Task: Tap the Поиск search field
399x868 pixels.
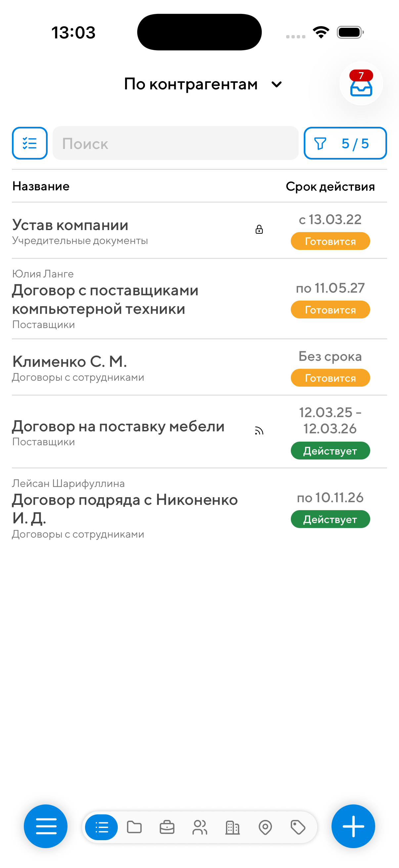Action: [175, 143]
